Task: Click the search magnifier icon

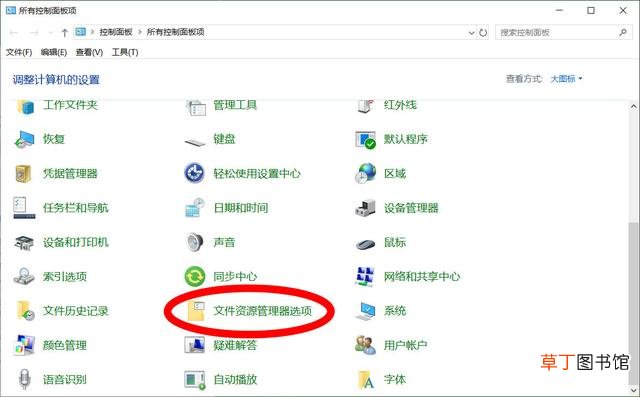Action: coord(623,32)
